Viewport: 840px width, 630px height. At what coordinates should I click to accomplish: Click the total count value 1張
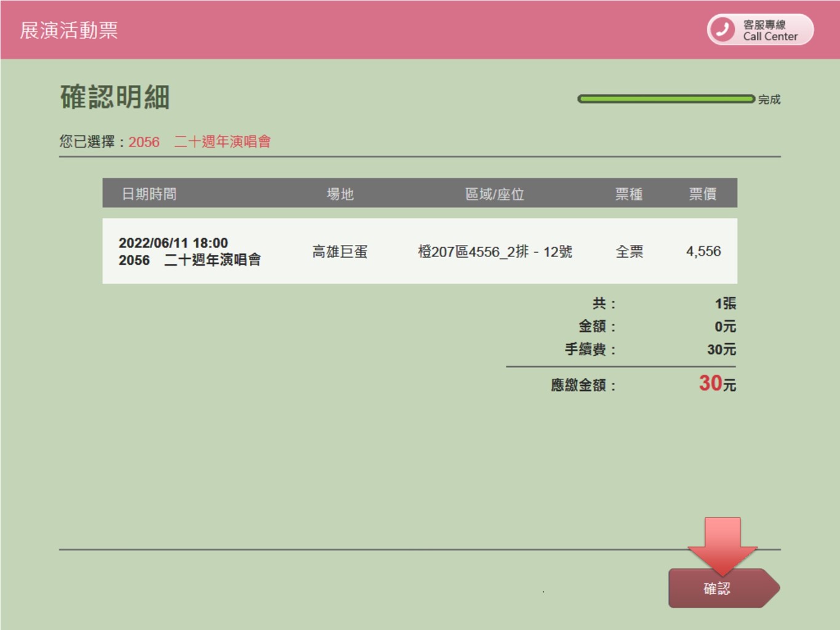pyautogui.click(x=726, y=303)
